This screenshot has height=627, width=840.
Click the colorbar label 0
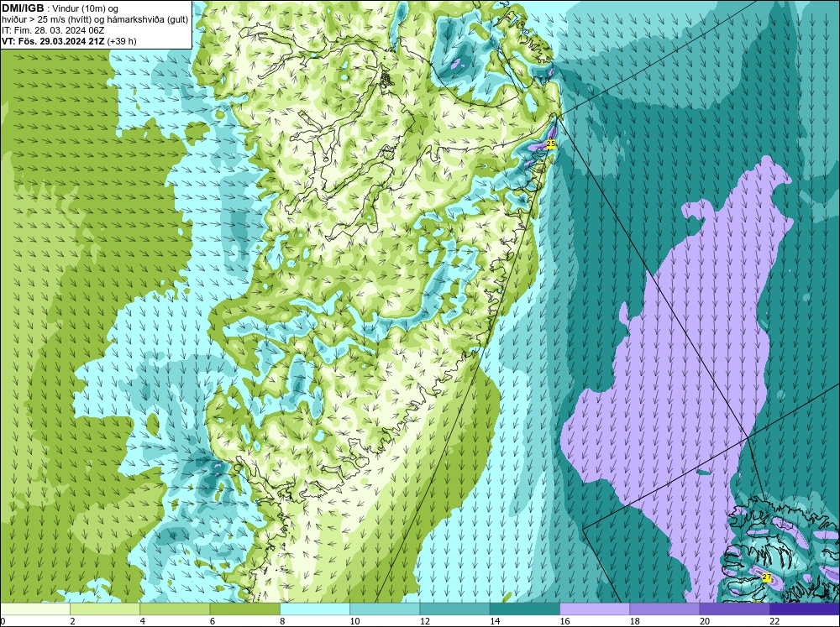coord(3,621)
